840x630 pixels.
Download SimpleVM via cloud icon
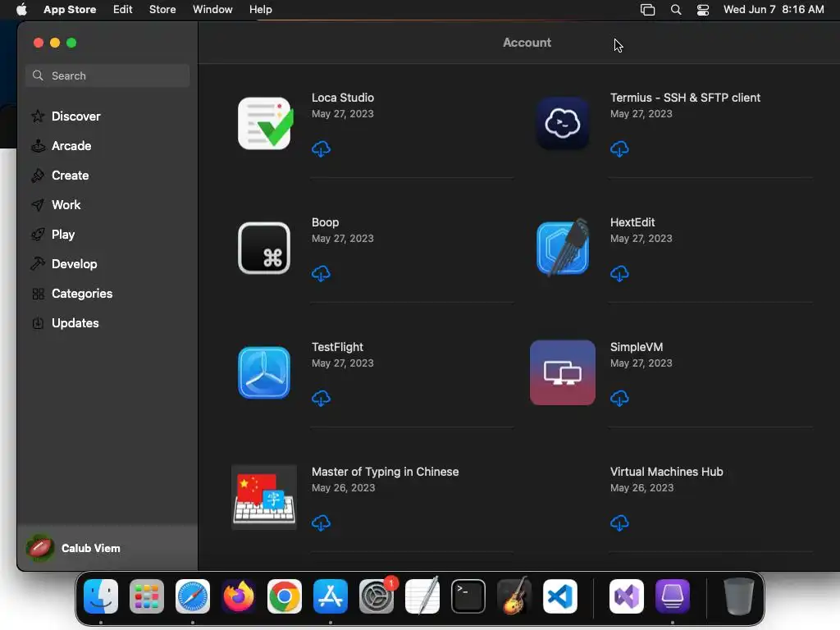(x=619, y=398)
